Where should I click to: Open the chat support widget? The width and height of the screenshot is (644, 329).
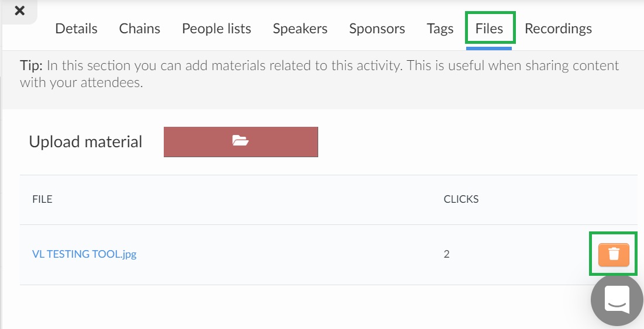coord(617,300)
